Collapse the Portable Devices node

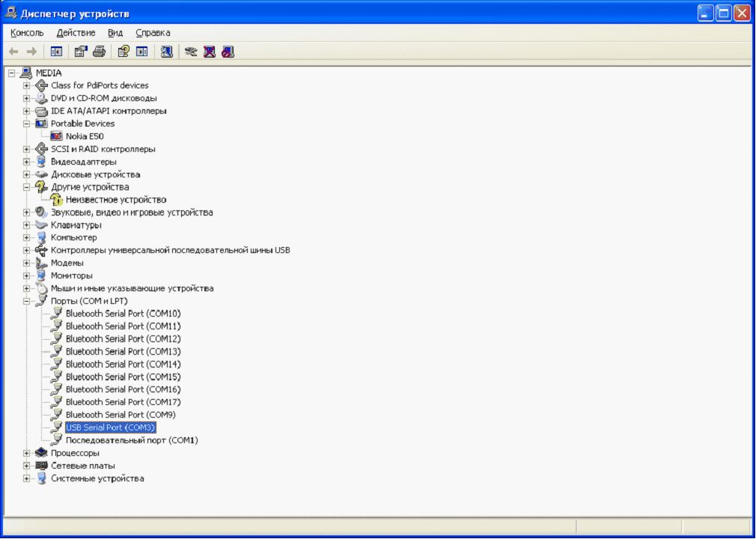(27, 124)
